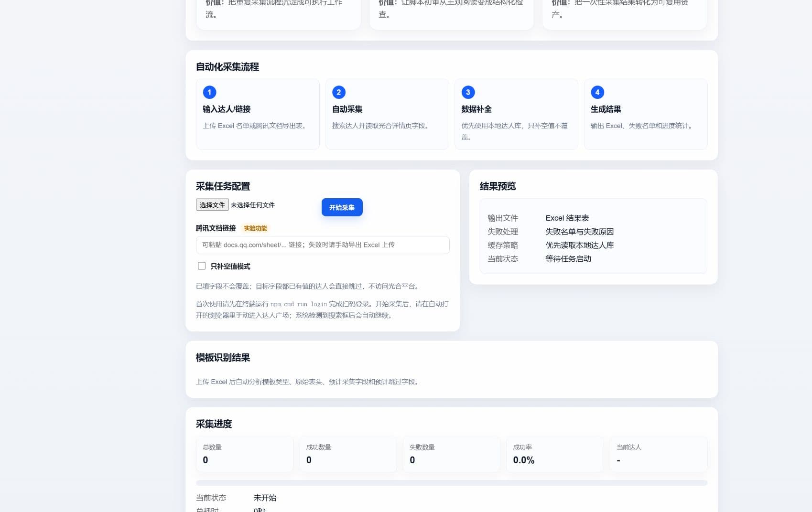The width and height of the screenshot is (812, 512).
Task: Click the 等待任务启动 status value
Action: click(568, 259)
